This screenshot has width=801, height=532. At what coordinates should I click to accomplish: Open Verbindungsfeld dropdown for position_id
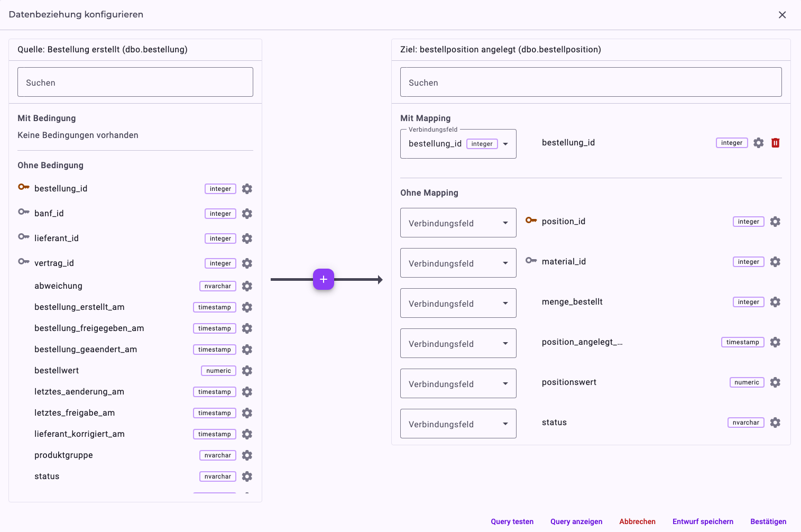(x=458, y=223)
